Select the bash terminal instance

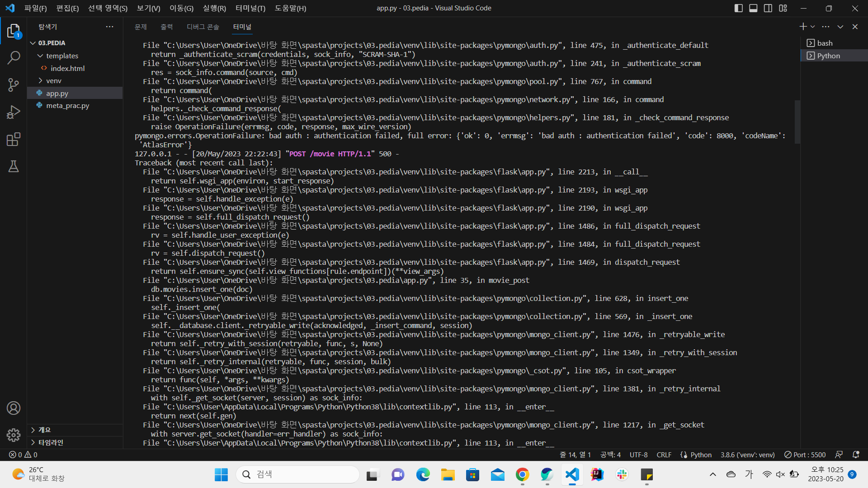834,43
